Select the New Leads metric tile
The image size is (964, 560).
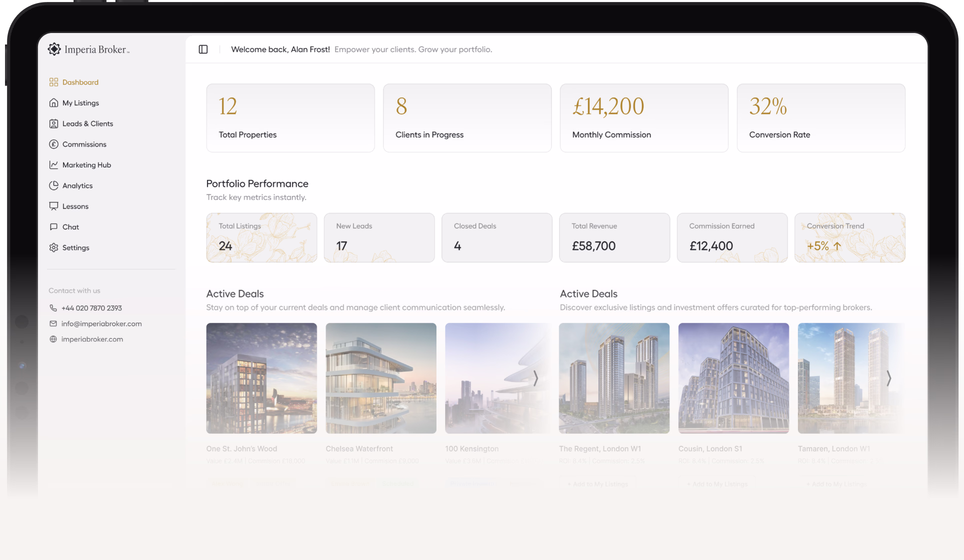379,237
